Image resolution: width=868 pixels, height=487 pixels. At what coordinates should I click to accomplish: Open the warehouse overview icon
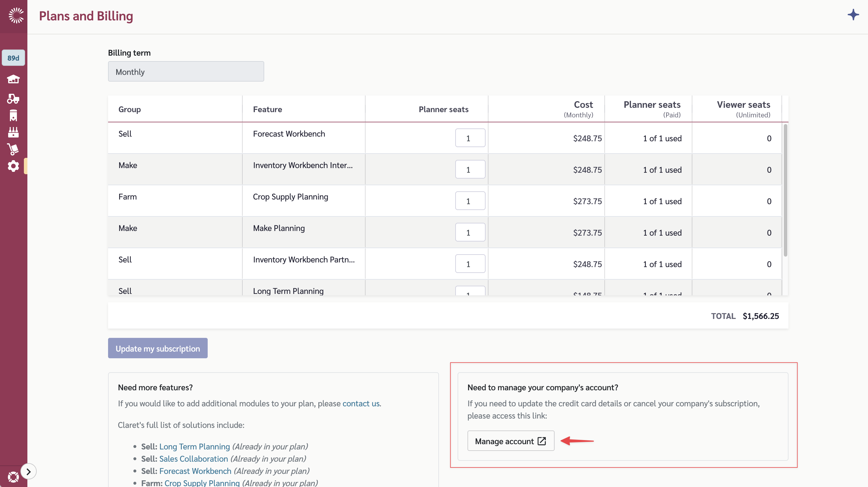click(13, 79)
